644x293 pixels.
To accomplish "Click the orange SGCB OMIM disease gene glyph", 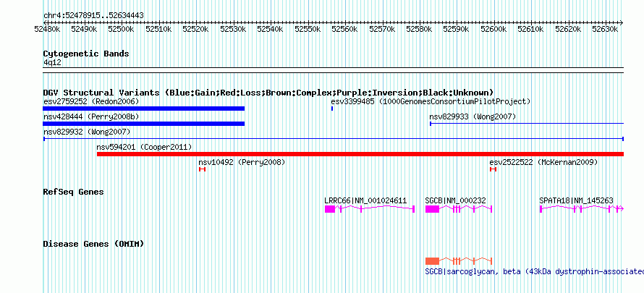I will click(458, 261).
